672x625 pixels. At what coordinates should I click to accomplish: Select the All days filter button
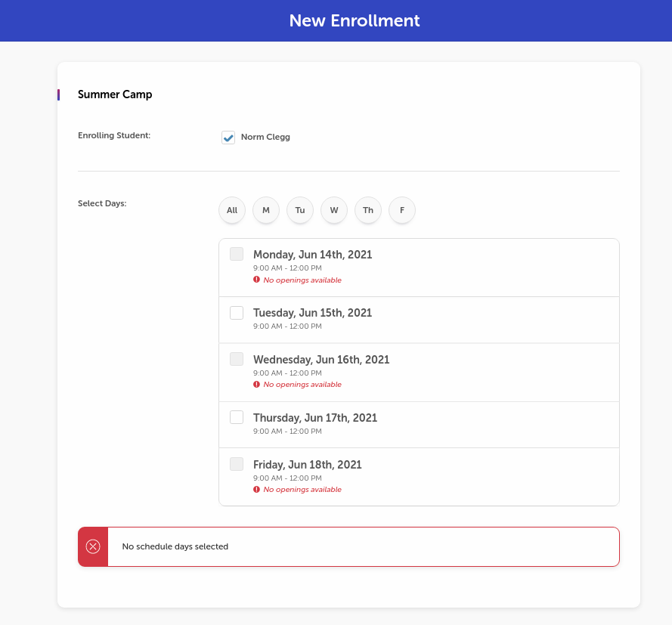click(232, 210)
